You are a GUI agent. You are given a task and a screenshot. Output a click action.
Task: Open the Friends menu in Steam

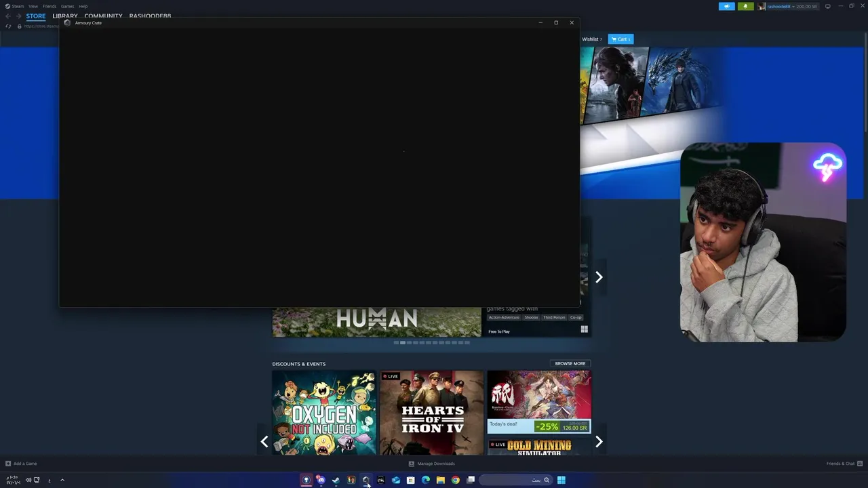pos(50,6)
